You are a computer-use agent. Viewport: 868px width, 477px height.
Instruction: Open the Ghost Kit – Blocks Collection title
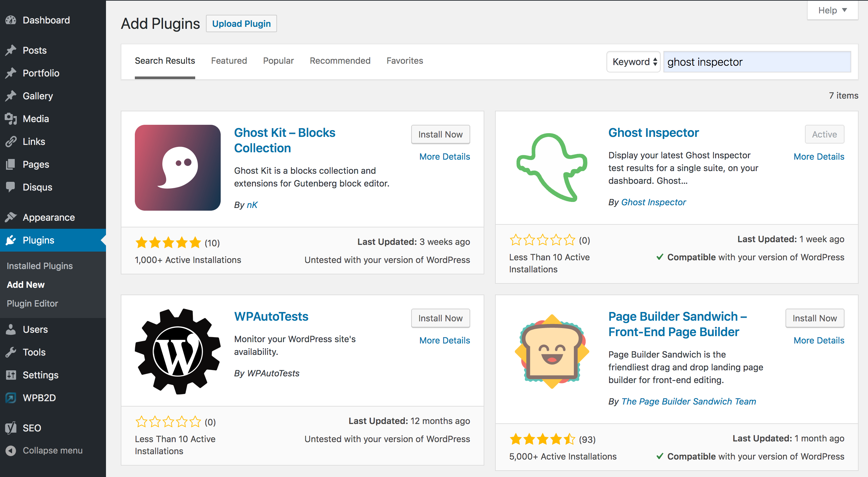pyautogui.click(x=285, y=141)
